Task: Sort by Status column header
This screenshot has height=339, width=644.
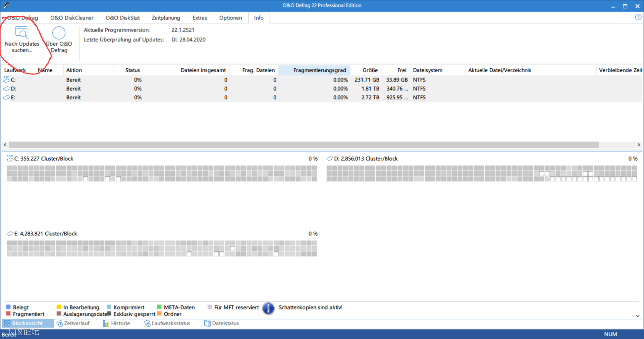Action: pos(129,70)
